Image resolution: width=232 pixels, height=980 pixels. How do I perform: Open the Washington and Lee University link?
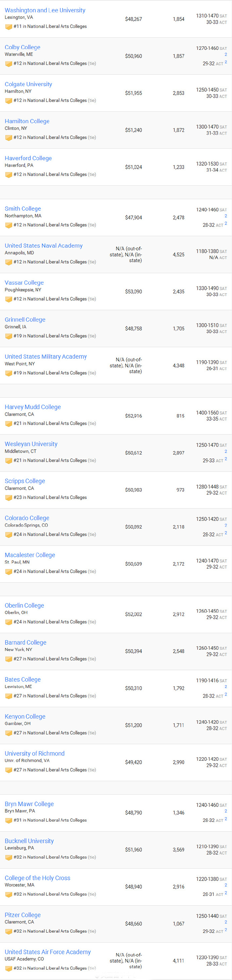pos(45,10)
